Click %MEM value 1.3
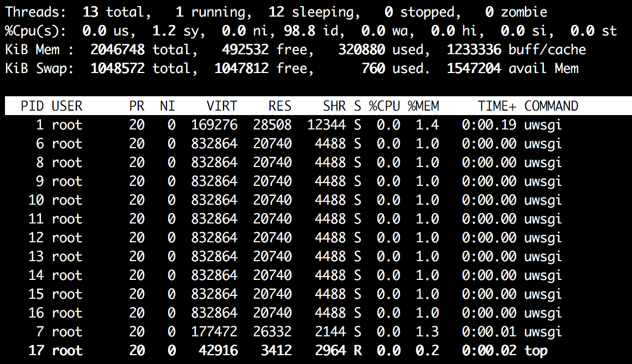This screenshot has width=632, height=364. click(x=427, y=331)
